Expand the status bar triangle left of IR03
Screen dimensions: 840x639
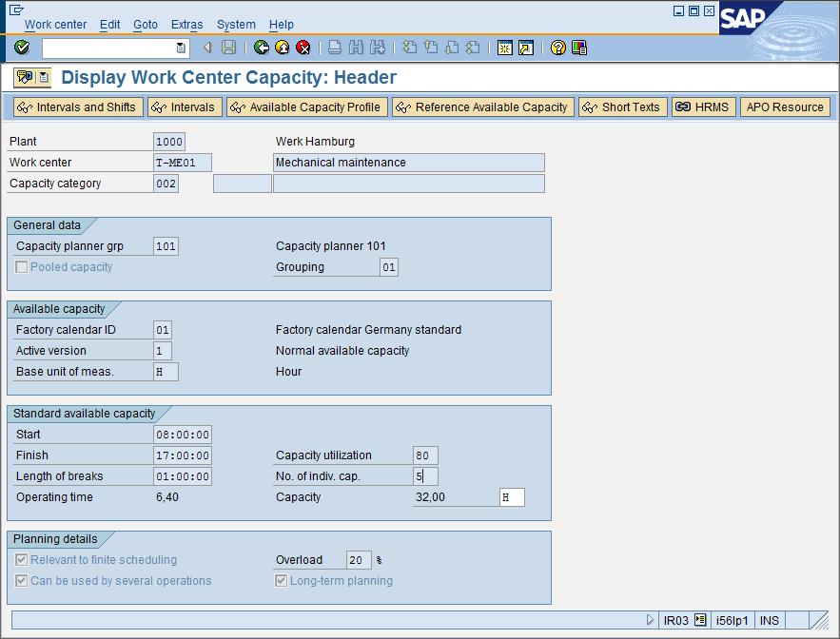650,620
